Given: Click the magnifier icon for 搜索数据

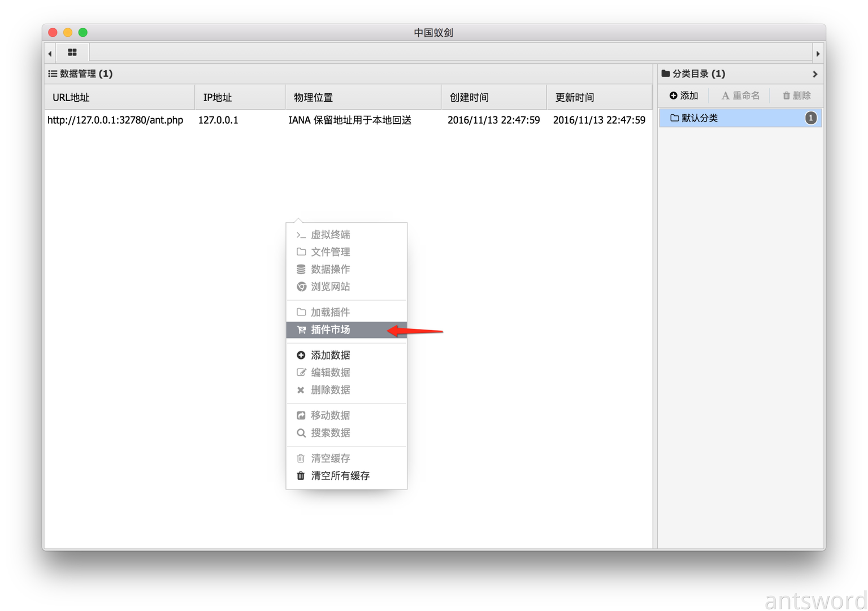Looking at the screenshot, I should 301,433.
